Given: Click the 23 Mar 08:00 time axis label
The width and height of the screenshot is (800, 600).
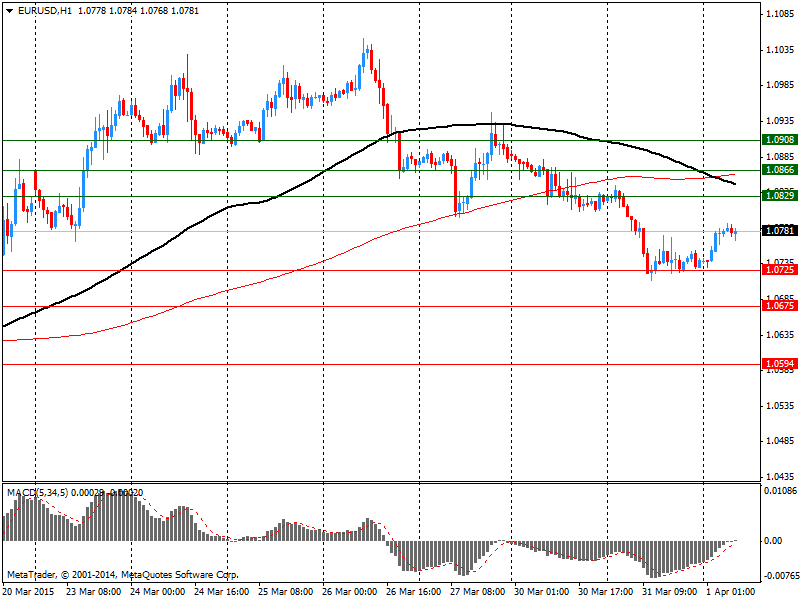Looking at the screenshot, I should [94, 592].
